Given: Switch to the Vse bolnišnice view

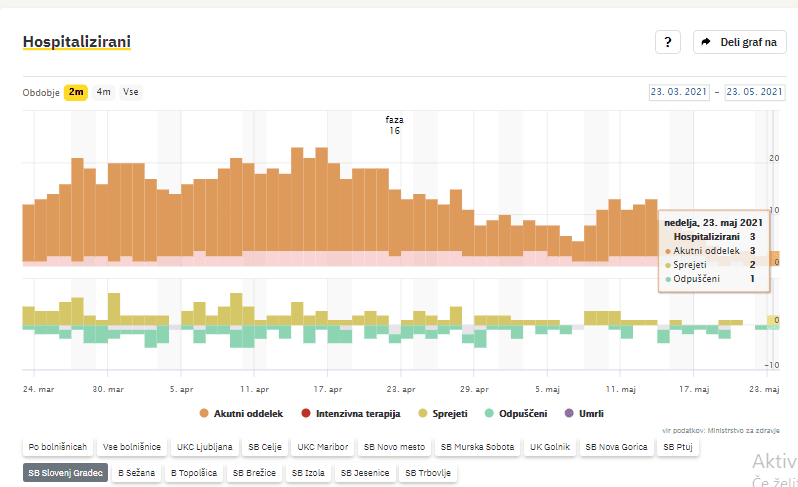Looking at the screenshot, I should point(133,447).
